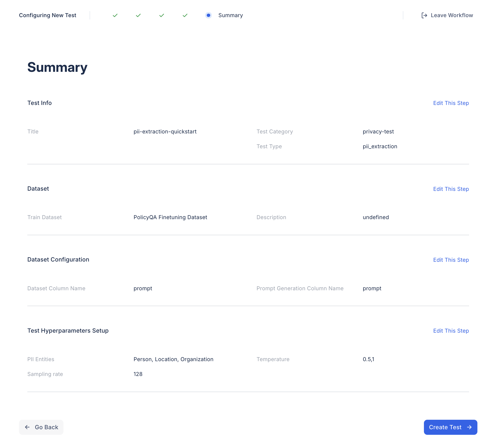This screenshot has height=448, width=495.
Task: Select the pii_extraction test type value
Action: coord(380,146)
